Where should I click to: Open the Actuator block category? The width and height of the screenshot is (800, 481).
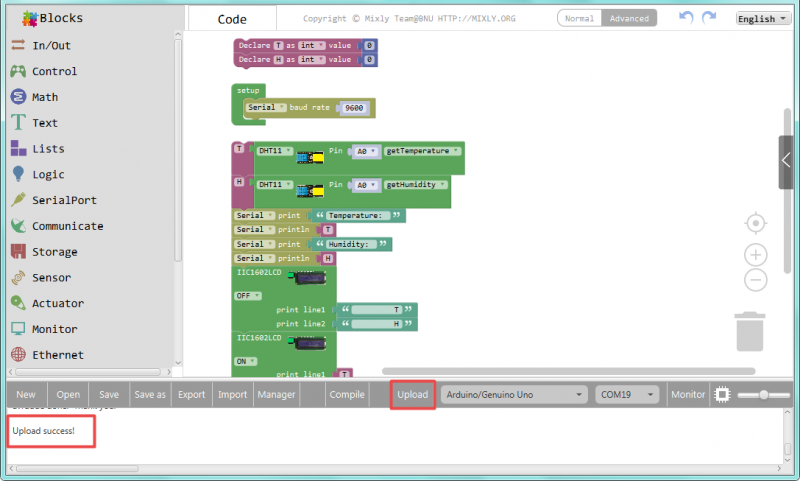pos(57,304)
